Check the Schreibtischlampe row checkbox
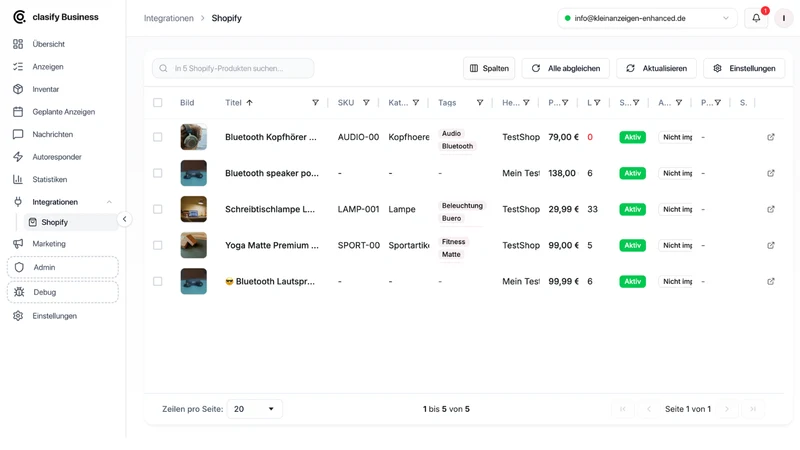The width and height of the screenshot is (800, 450). tap(158, 209)
